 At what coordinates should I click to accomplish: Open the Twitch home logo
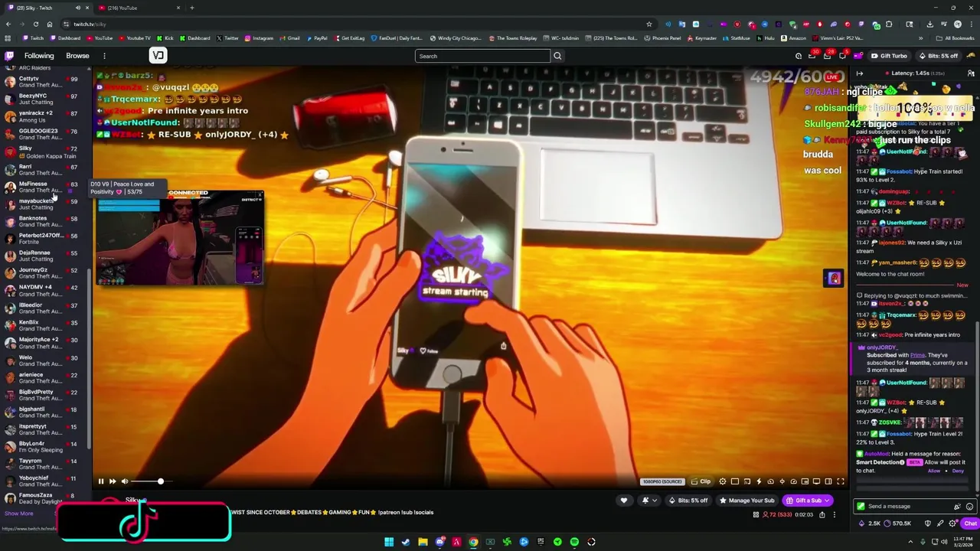pyautogui.click(x=9, y=56)
